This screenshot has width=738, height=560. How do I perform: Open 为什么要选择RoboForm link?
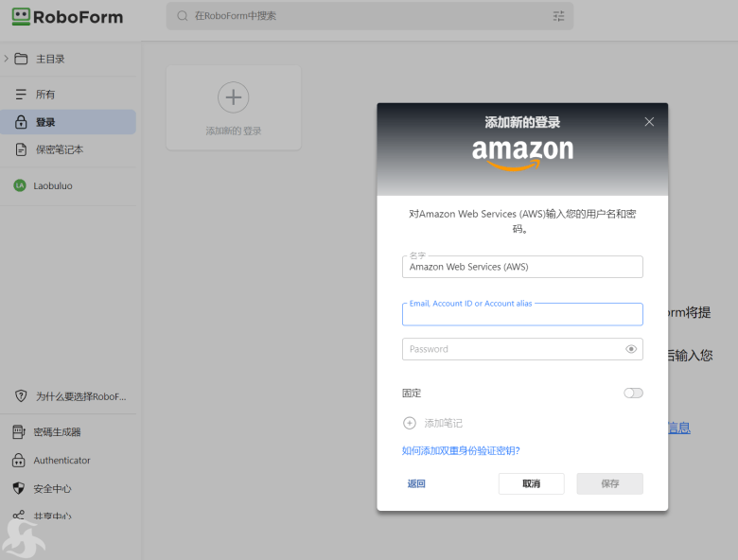tap(81, 396)
